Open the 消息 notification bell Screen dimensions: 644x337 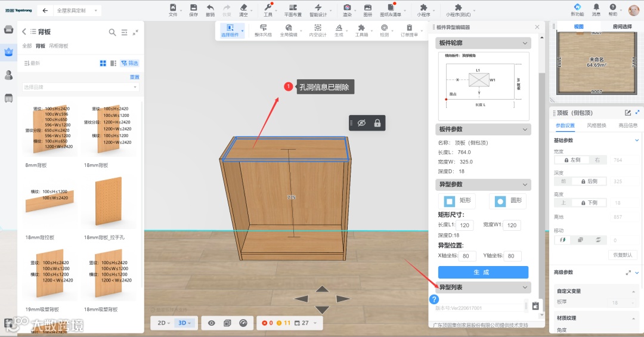(596, 8)
